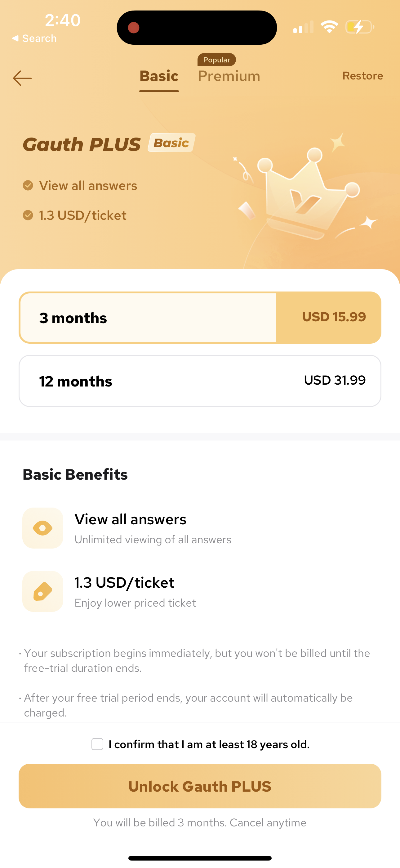Tap checkmark icon next to 1.3 USD/ticket
Viewport: 400px width, 868px height.
(x=28, y=215)
